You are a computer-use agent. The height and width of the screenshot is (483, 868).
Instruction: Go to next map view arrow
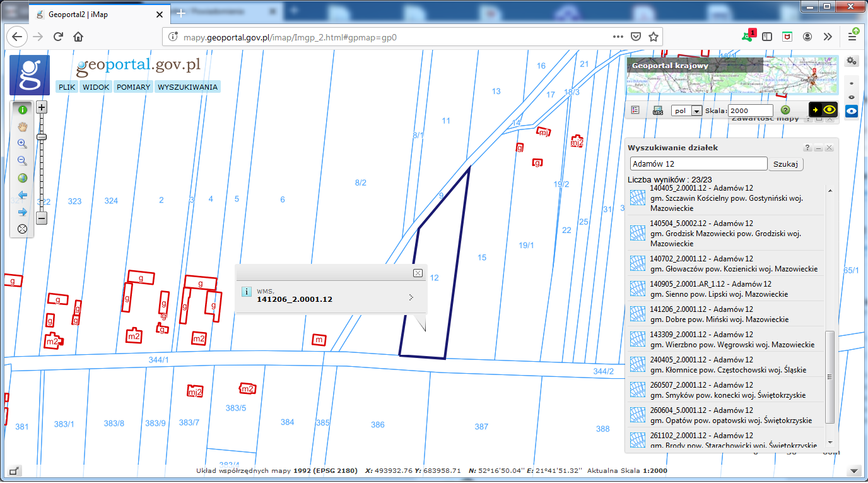coord(23,212)
